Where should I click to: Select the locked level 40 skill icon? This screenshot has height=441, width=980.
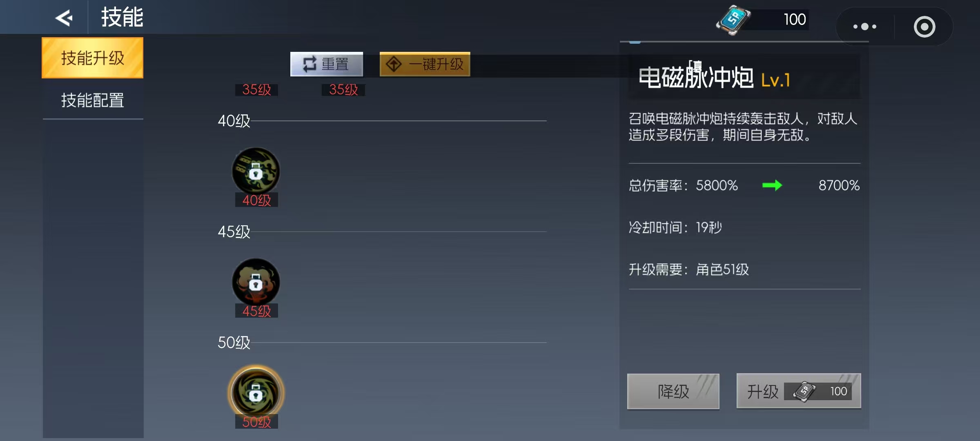(256, 171)
